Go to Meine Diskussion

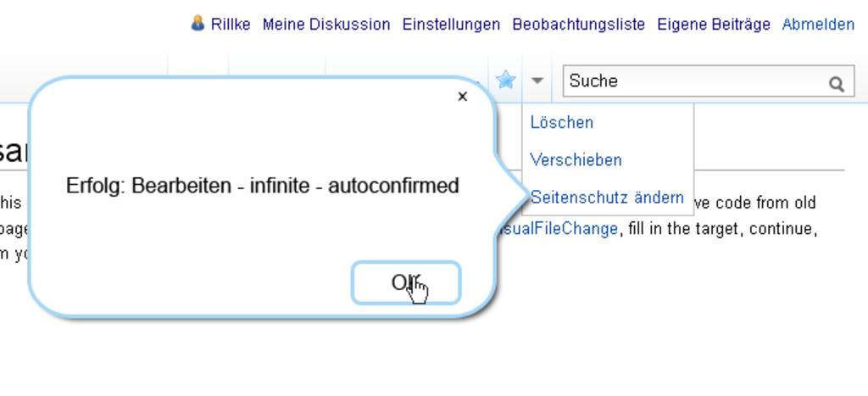coord(326,25)
